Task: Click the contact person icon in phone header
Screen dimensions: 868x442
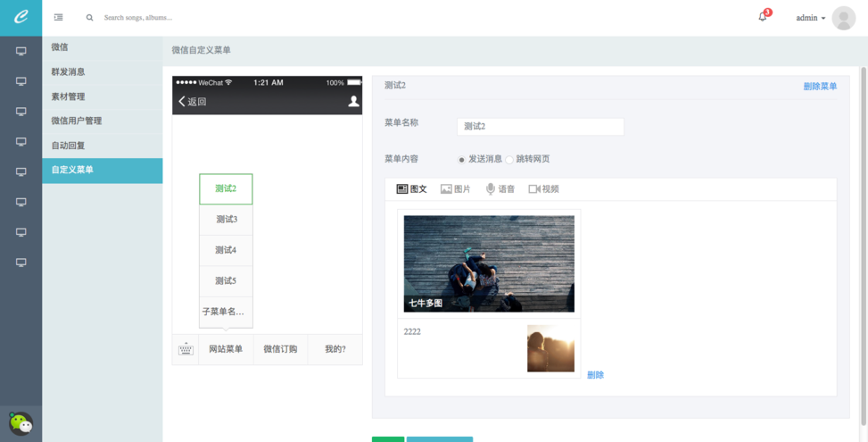Action: 353,102
